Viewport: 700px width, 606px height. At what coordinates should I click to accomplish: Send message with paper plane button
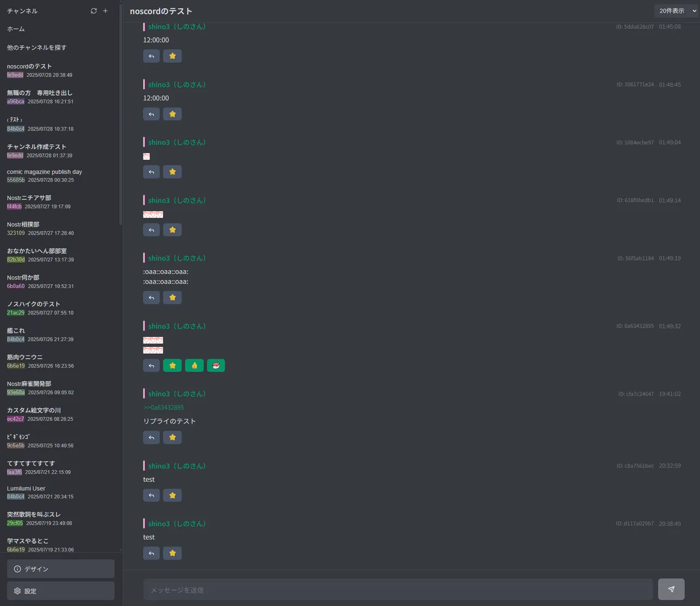(x=671, y=589)
